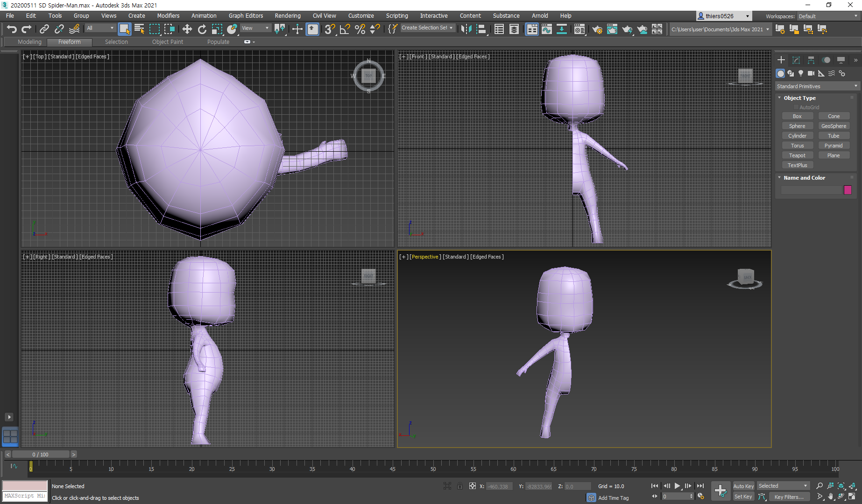The height and width of the screenshot is (504, 862).
Task: Create a Sphere primitive
Action: (x=797, y=126)
